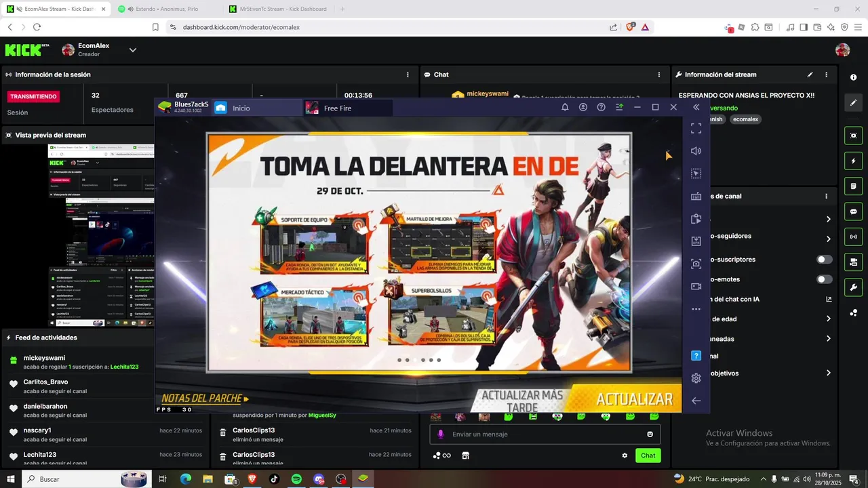The height and width of the screenshot is (488, 868).
Task: Open the user avatar at top right
Action: tap(842, 49)
